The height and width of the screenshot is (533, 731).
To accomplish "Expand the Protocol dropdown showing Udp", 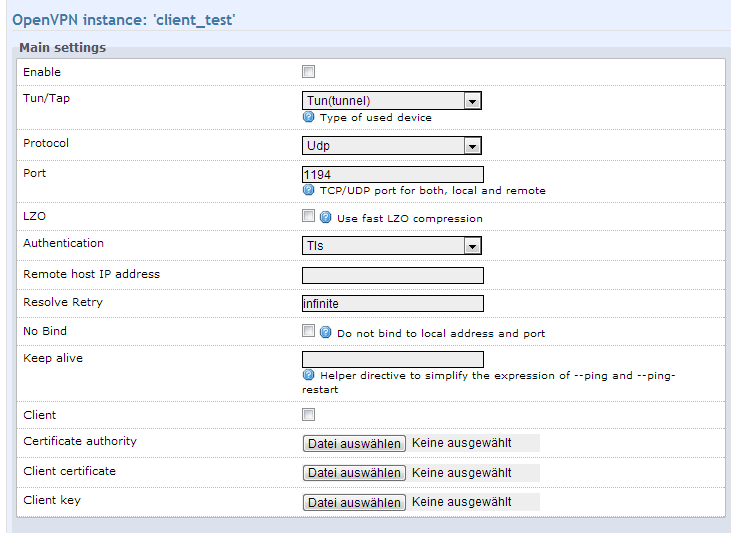I will click(392, 146).
